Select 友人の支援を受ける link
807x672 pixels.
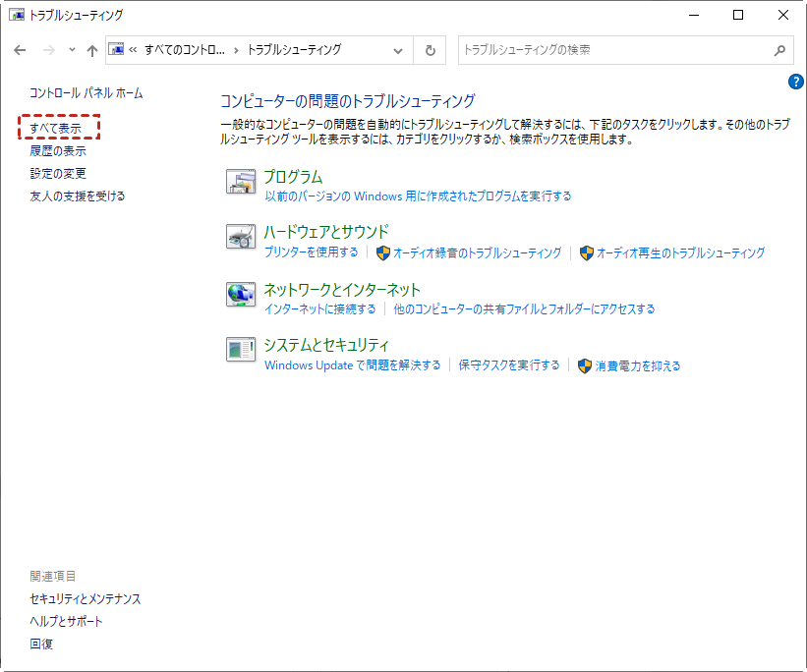78,196
